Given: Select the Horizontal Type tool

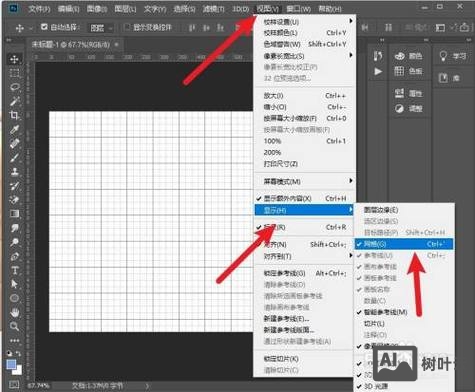Looking at the screenshot, I should [x=14, y=270].
